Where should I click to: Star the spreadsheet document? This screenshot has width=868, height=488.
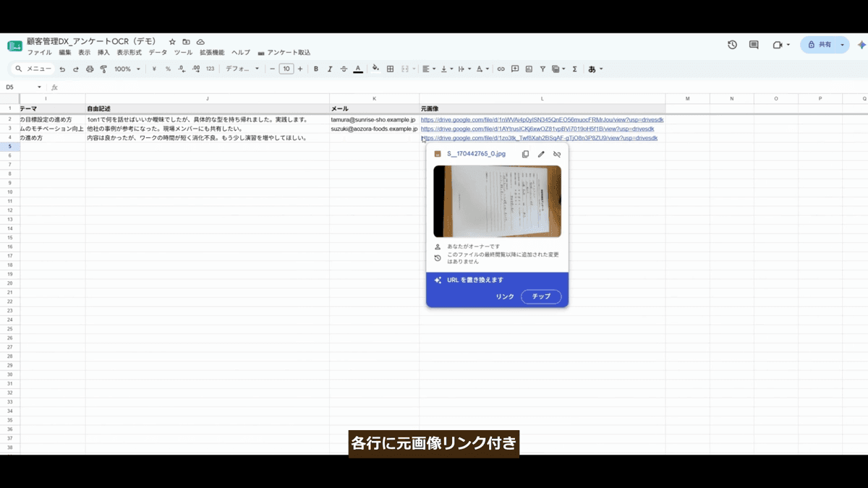click(x=172, y=42)
